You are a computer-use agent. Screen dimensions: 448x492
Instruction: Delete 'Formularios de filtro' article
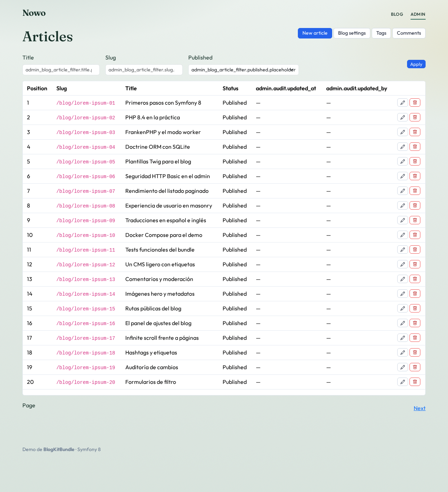coord(415,382)
